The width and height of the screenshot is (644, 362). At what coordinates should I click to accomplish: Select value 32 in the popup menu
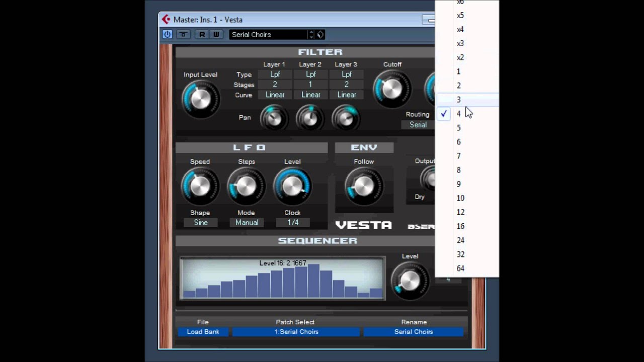(x=467, y=254)
